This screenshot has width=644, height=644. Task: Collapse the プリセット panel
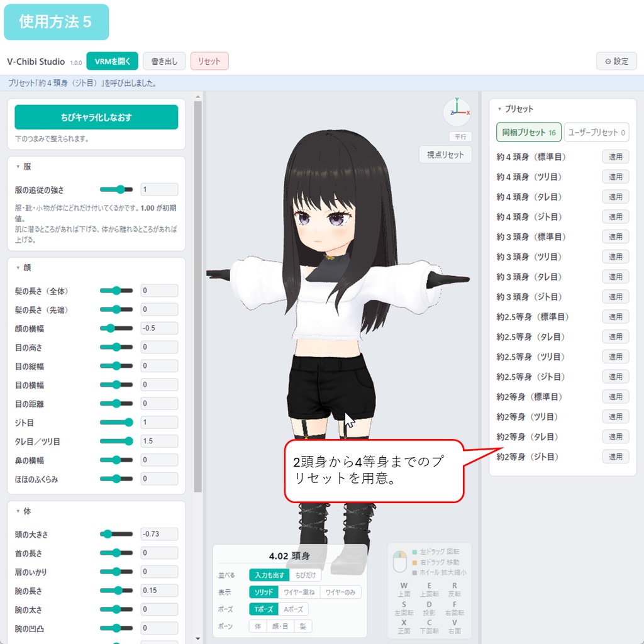515,109
